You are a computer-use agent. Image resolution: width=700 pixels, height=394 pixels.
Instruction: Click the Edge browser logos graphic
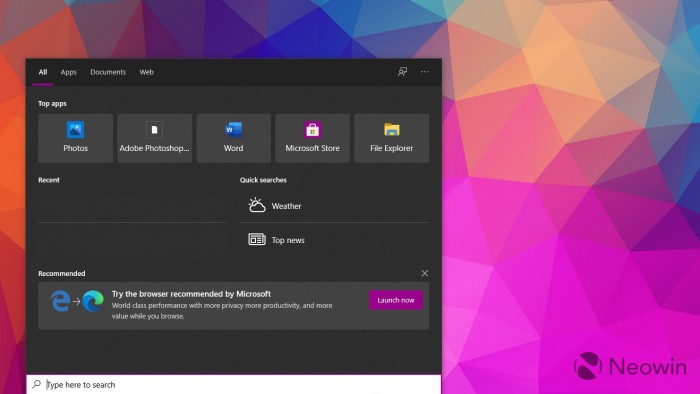(77, 301)
